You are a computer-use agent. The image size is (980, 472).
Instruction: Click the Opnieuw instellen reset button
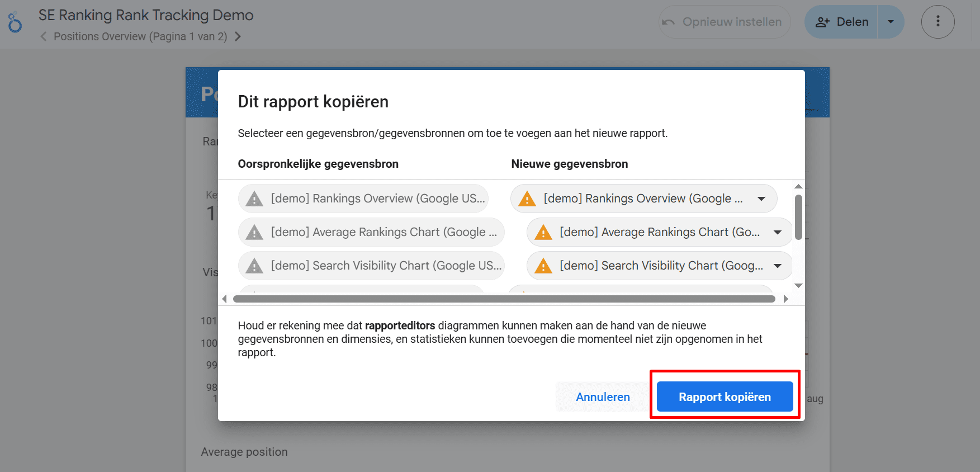pos(725,22)
